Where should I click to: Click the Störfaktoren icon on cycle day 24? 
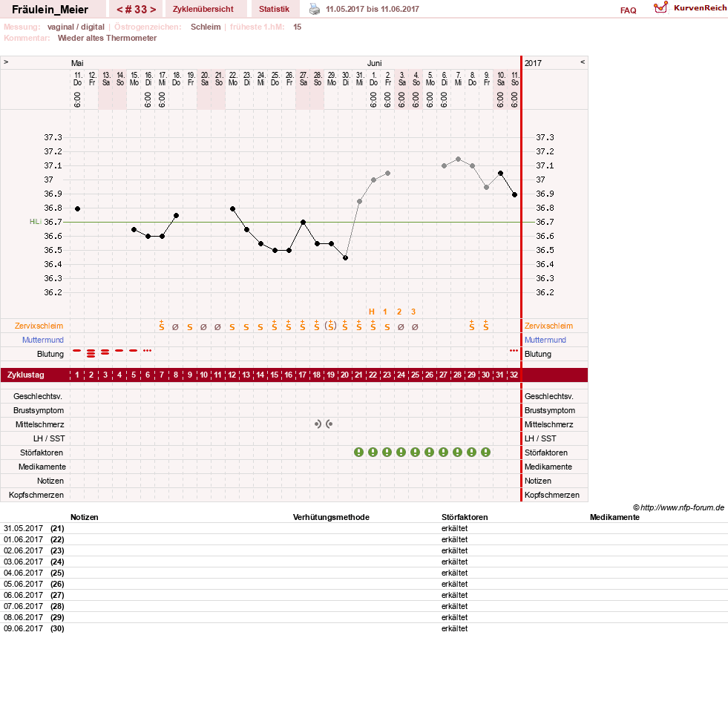(401, 452)
